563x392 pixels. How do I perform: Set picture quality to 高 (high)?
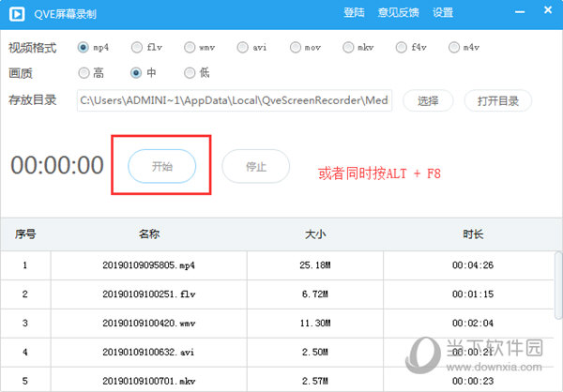click(84, 72)
